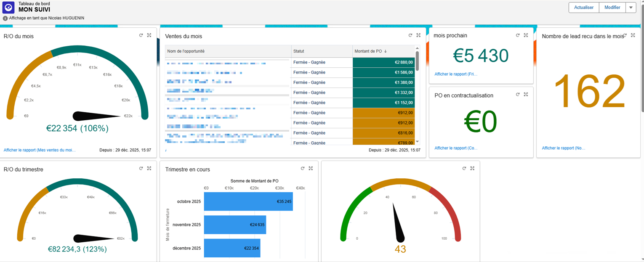644x262 pixels.
Task: Refresh the R/O du mois widget
Action: coord(141,35)
